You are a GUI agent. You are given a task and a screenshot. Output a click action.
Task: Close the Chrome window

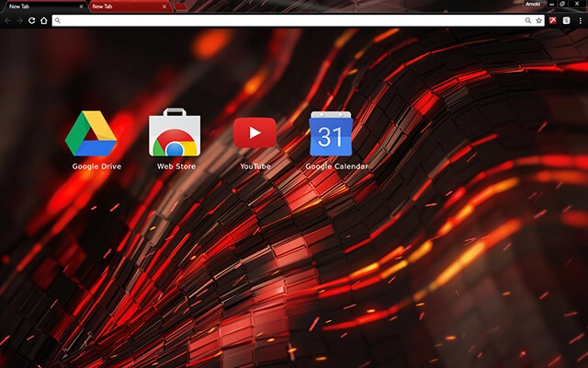(x=578, y=4)
